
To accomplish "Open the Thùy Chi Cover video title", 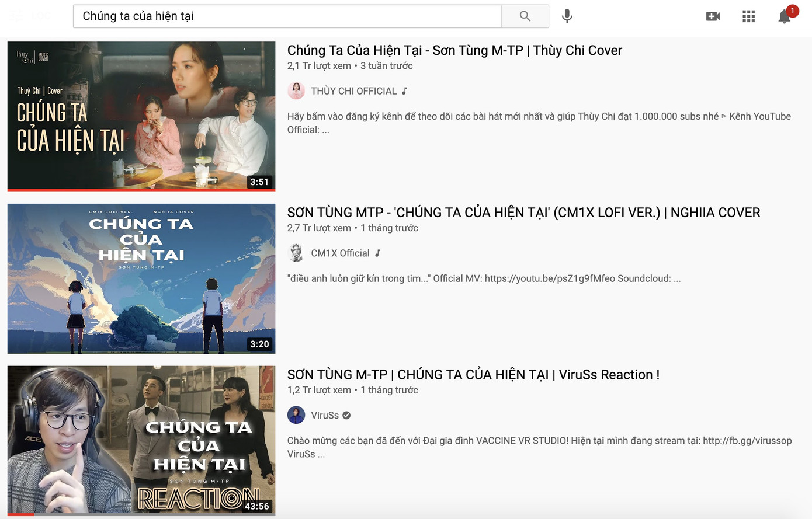I will coord(454,50).
